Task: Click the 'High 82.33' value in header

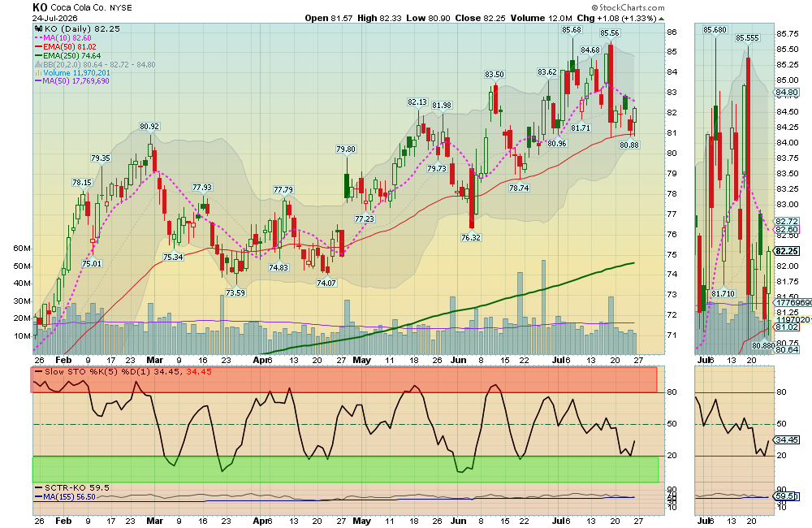Action: point(379,18)
